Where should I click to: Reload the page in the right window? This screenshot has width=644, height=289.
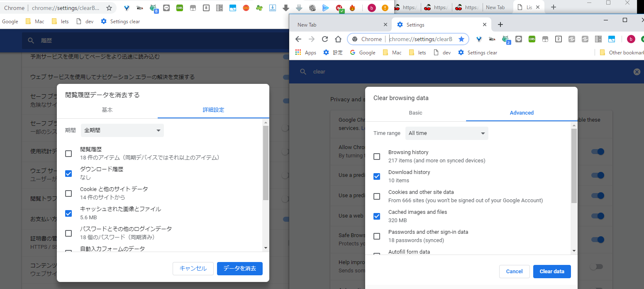(x=325, y=39)
